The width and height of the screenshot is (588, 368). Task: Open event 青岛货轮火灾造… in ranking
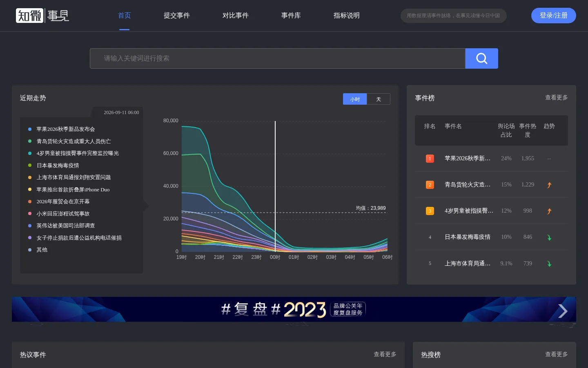pos(468,185)
